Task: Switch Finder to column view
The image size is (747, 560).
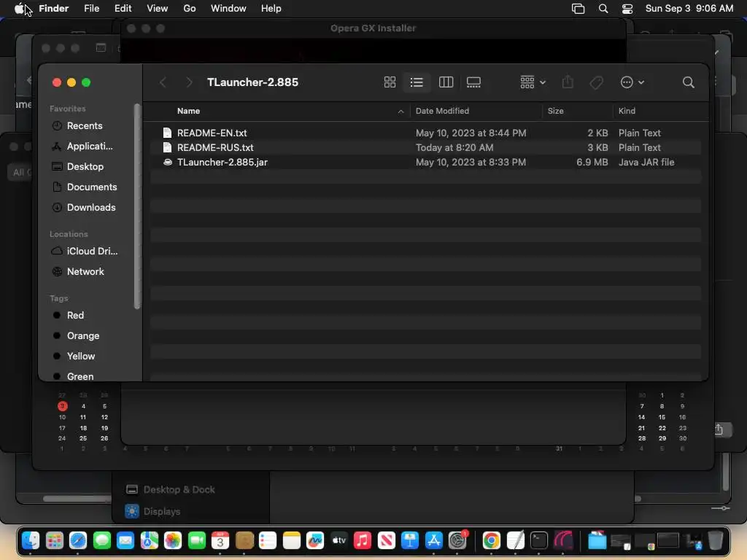Action: click(x=446, y=82)
